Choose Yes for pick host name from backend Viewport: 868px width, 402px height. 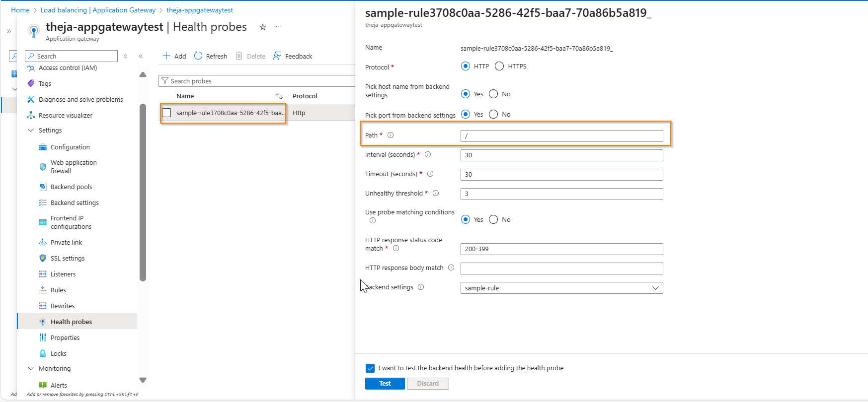coord(466,94)
